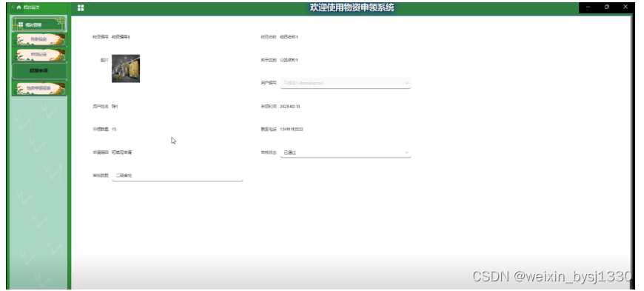Screen dimensions: 644x291
Task: Click the date value 2023-02-13
Action: coord(290,107)
